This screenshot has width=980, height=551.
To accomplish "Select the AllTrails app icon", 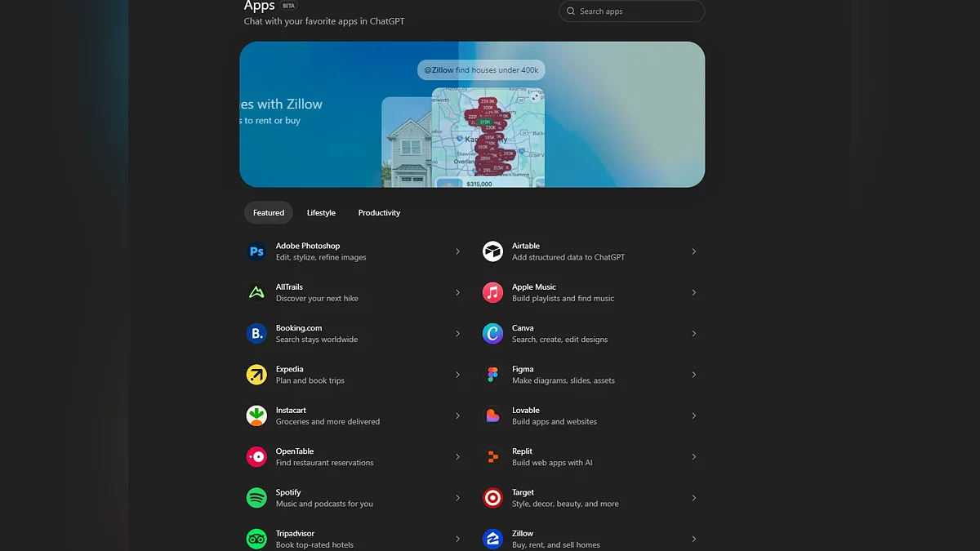I will click(256, 292).
